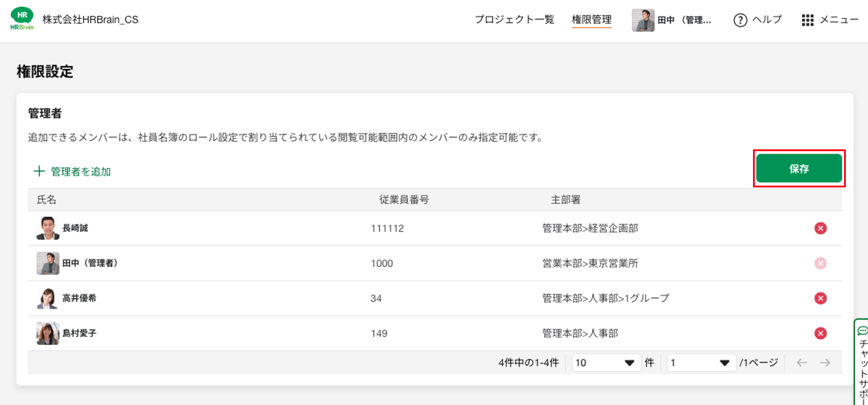Click 田中 profile photo in header
Viewport: 868px width, 405px height.
[x=643, y=20]
